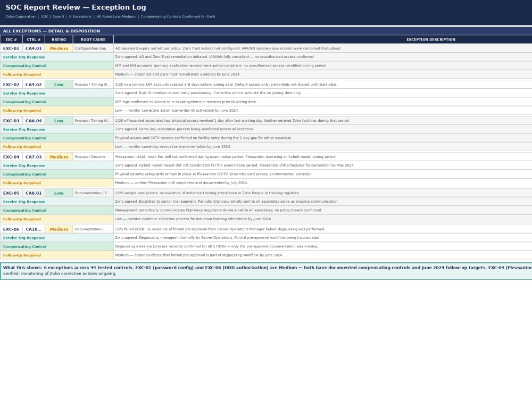
Task: Select the EXC-06 cell
Action: pyautogui.click(x=11, y=229)
